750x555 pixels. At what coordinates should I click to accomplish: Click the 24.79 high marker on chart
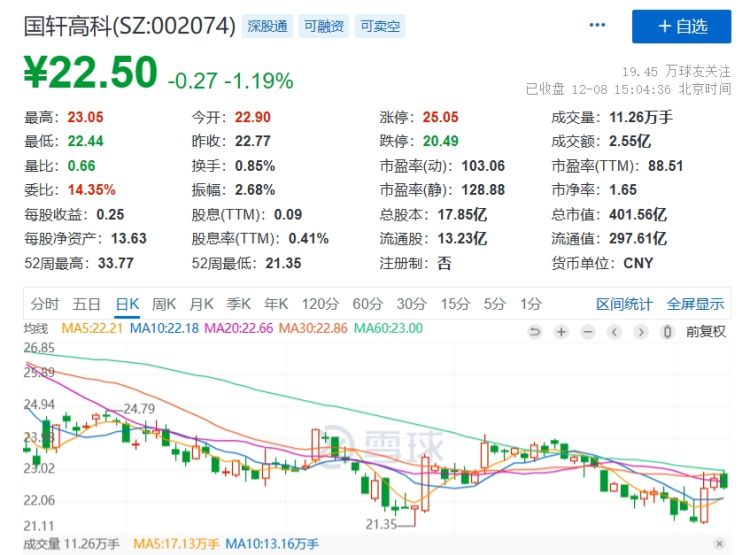pos(139,409)
